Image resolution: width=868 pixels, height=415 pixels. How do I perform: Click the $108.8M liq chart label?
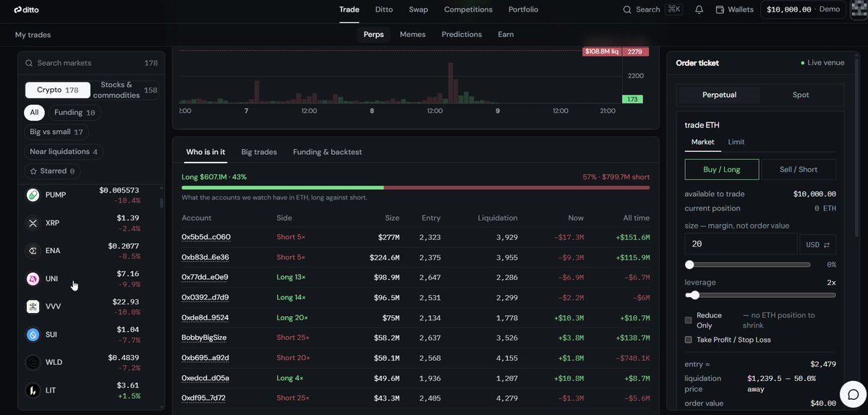click(x=602, y=52)
